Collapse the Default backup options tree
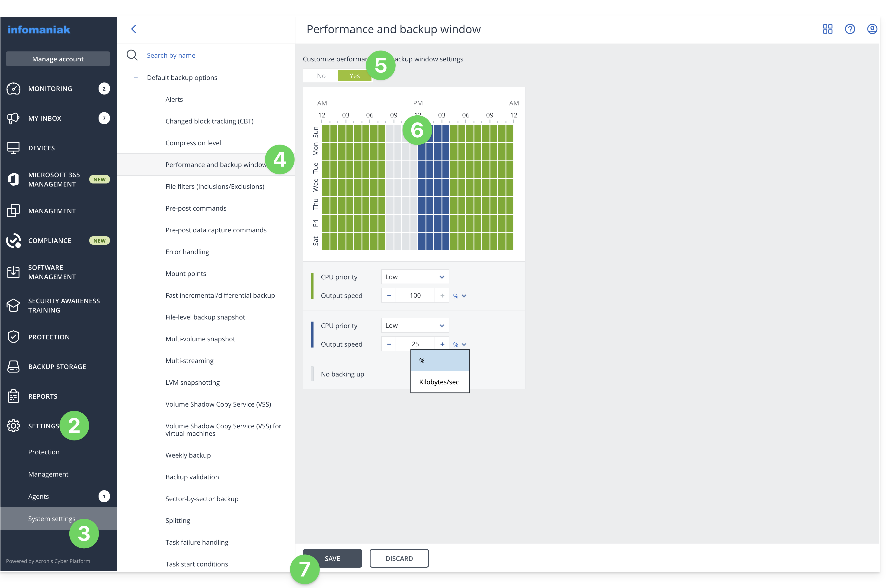 [x=136, y=78]
